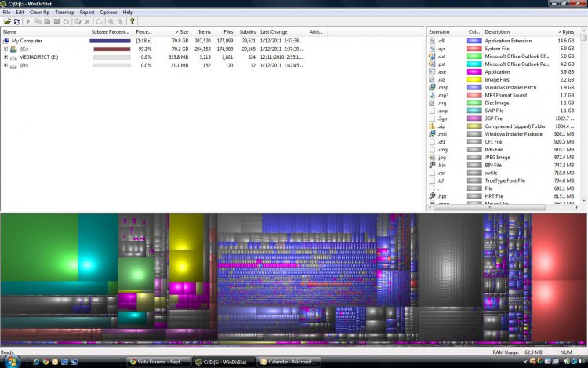Open the Treemap menu
Screen dimensions: 588x368
[64, 13]
